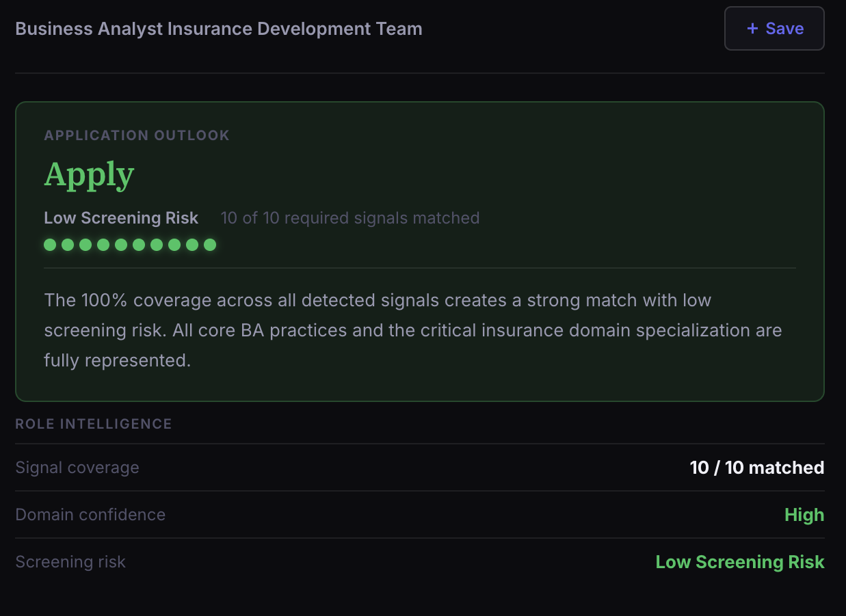Click the '10 / 10 matched' value
Viewport: 846px width, 616px height.
click(x=756, y=468)
